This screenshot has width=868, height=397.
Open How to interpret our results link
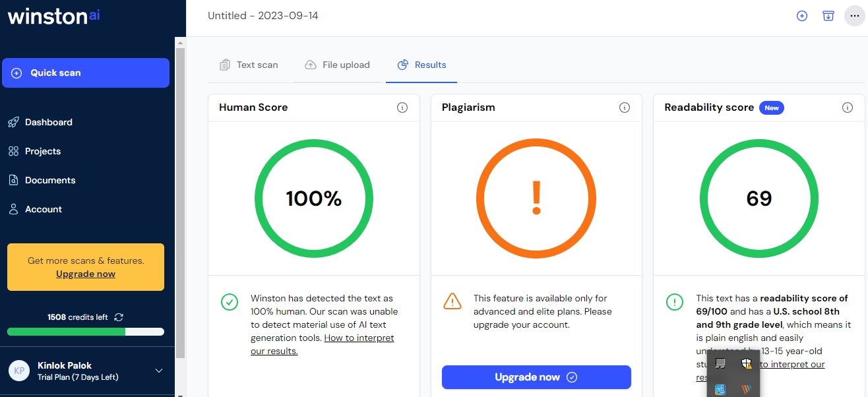[358, 338]
